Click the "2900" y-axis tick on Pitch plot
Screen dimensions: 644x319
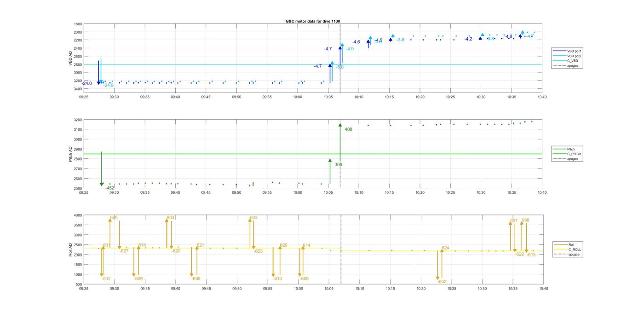click(78, 149)
